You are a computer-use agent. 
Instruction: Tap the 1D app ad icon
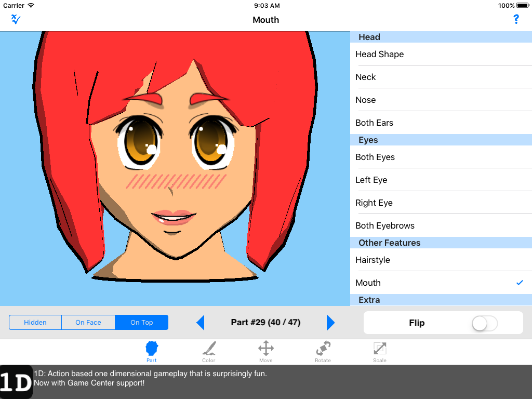[16, 382]
